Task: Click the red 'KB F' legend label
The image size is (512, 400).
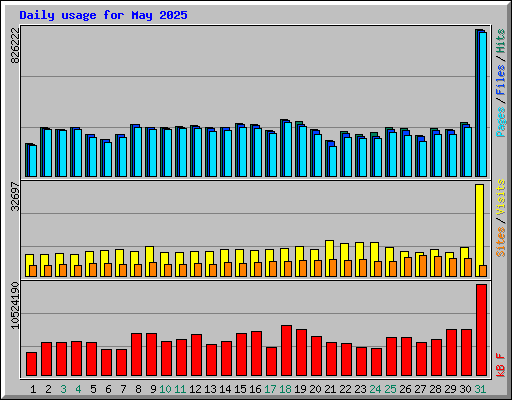Action: tap(500, 365)
